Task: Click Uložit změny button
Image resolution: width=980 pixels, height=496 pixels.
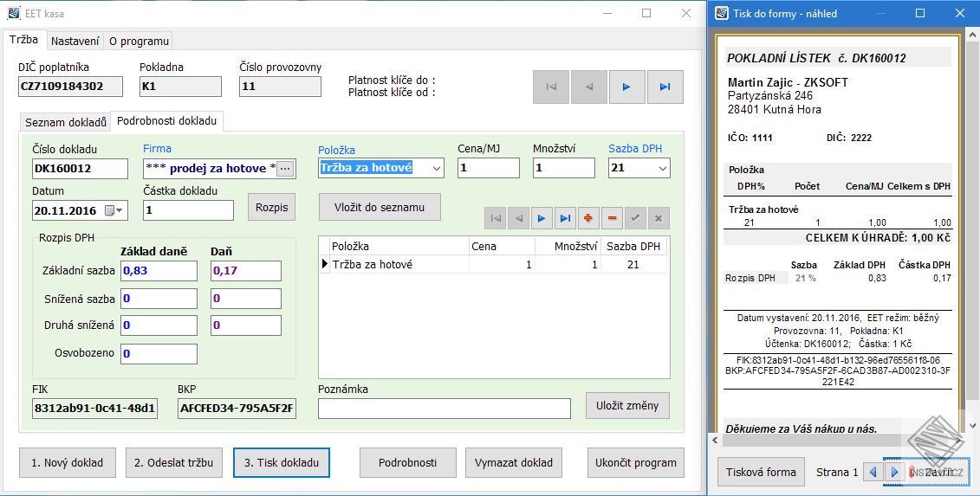Action: tap(627, 405)
